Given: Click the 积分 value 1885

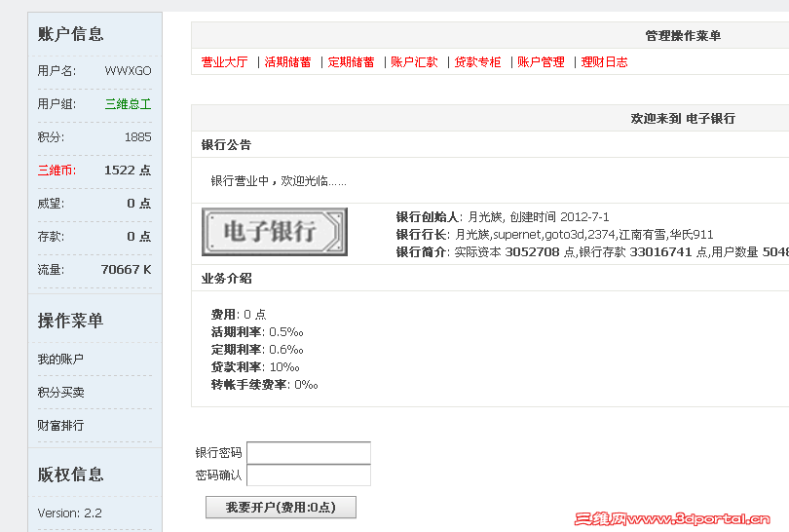Looking at the screenshot, I should pos(138,137).
